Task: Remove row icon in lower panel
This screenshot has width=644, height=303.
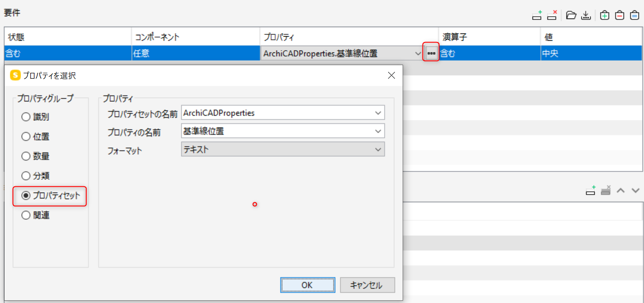Action: click(606, 191)
